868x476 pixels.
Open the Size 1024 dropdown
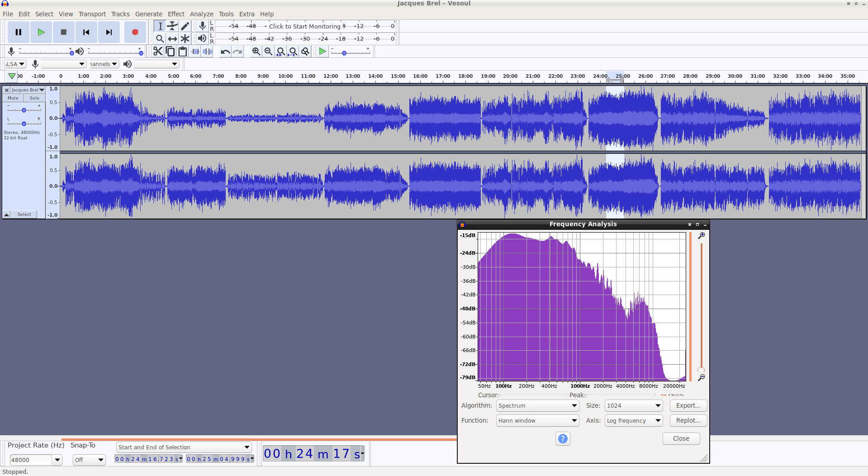click(633, 406)
